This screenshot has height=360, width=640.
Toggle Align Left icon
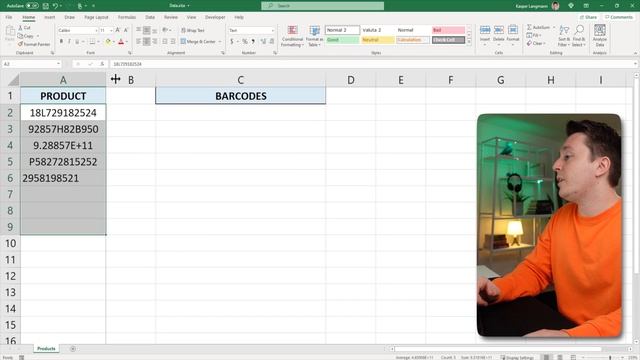coord(139,41)
